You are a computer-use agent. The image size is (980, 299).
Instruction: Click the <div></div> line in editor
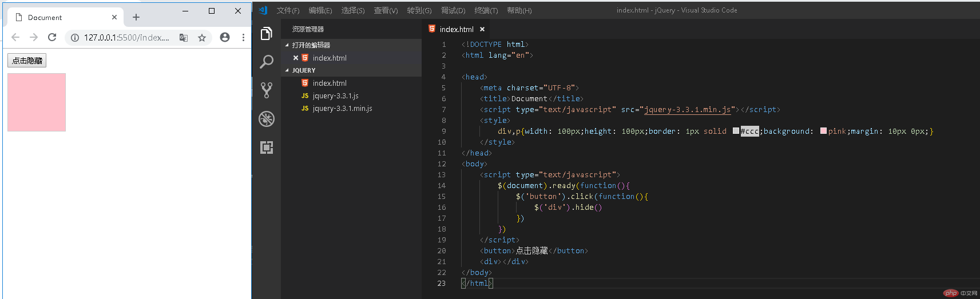pyautogui.click(x=504, y=262)
